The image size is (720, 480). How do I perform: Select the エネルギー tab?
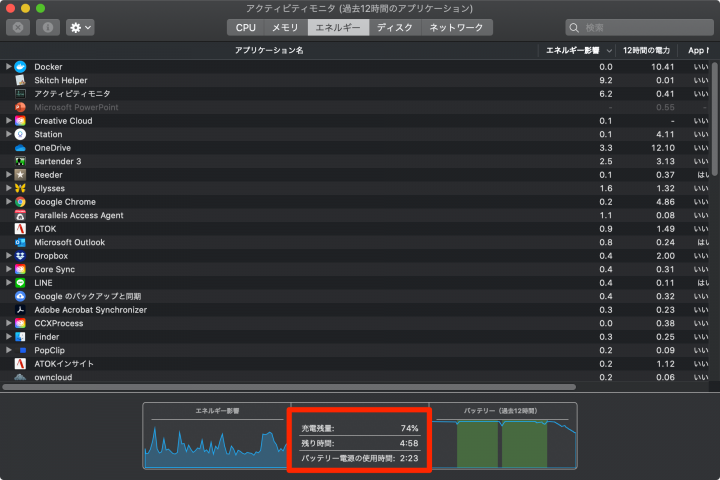tap(338, 28)
